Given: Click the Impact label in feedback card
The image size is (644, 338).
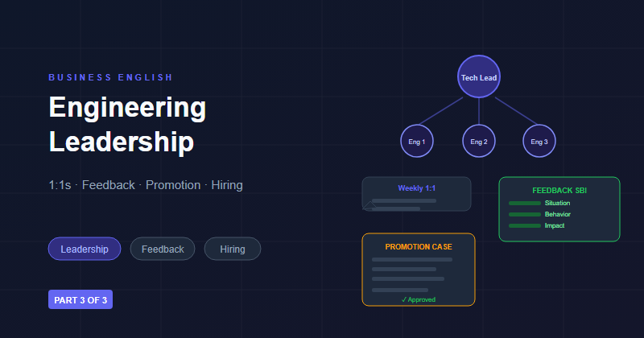Looking at the screenshot, I should [555, 225].
